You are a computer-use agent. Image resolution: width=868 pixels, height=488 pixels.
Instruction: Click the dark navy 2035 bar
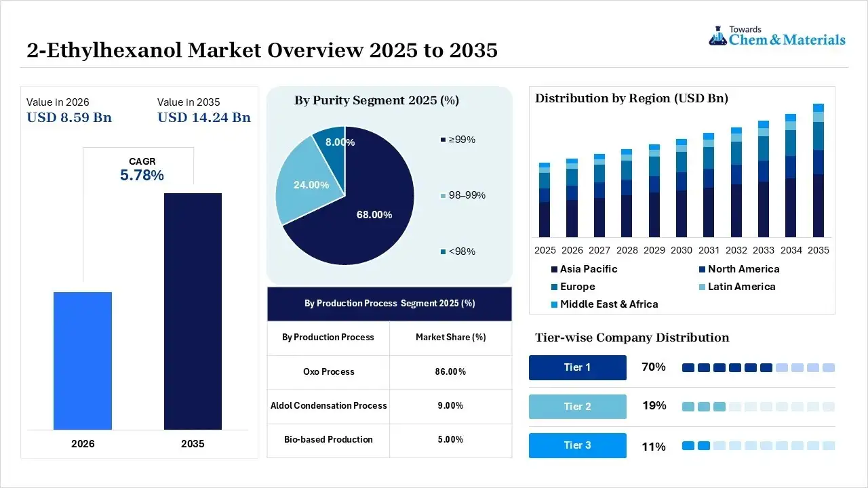(x=193, y=311)
